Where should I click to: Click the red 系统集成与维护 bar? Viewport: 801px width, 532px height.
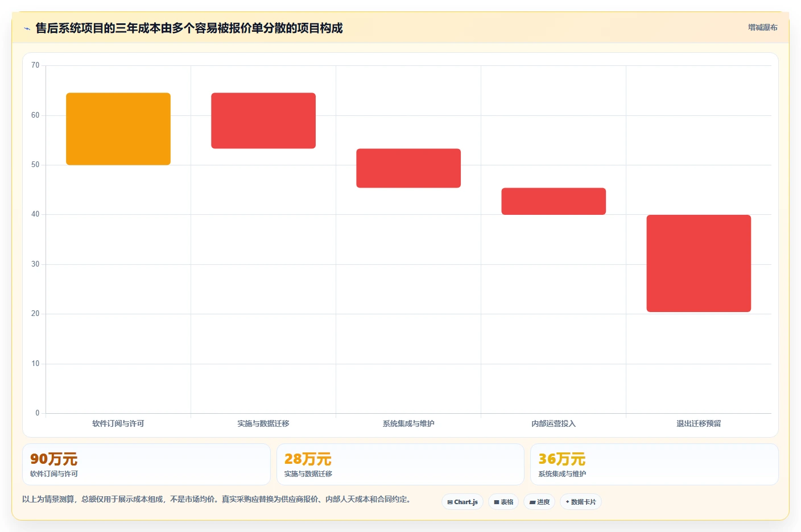coord(408,168)
